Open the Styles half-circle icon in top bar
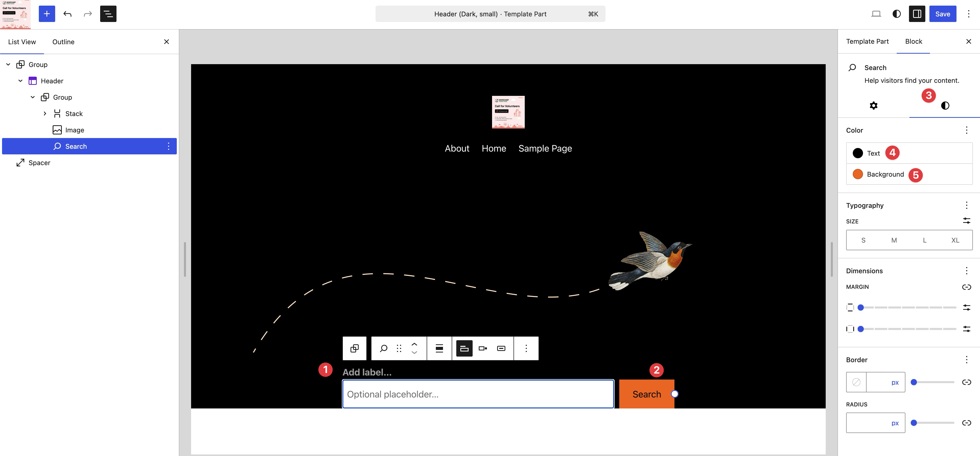This screenshot has height=456, width=980. pos(896,14)
